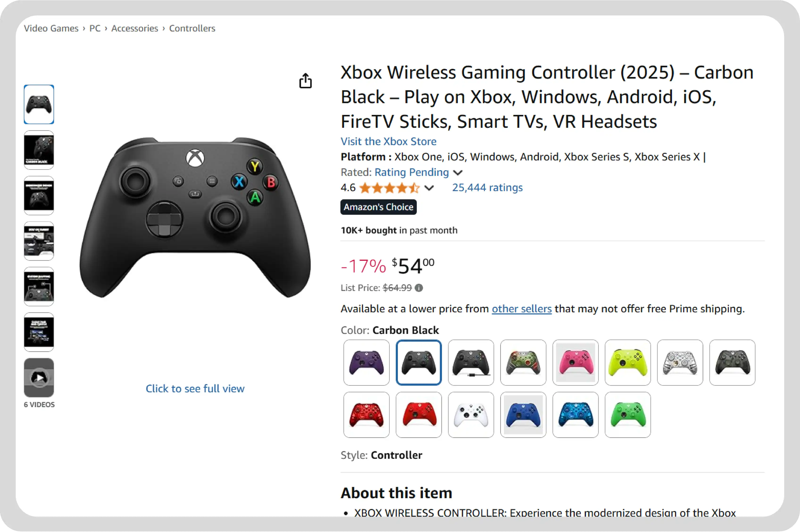Show the first product thumbnail image

[x=39, y=104]
